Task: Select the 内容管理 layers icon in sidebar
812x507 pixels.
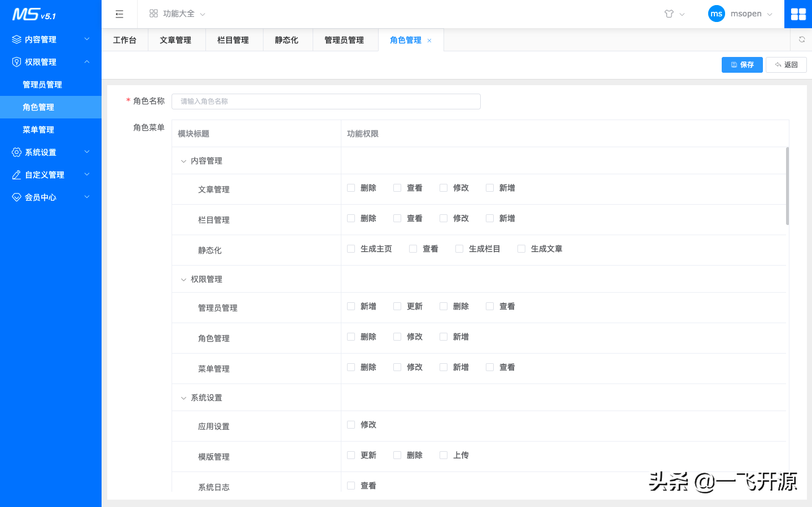Action: tap(15, 39)
